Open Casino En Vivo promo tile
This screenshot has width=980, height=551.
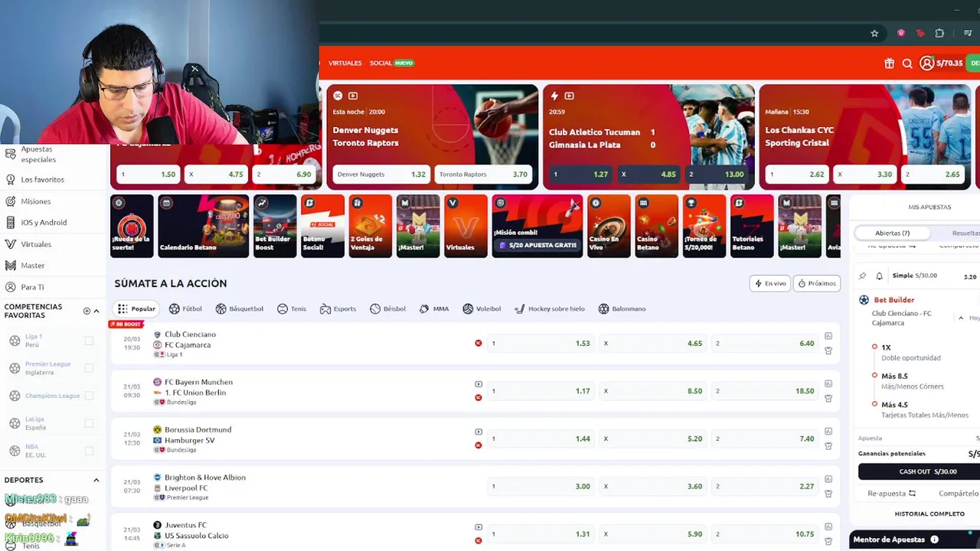click(609, 226)
